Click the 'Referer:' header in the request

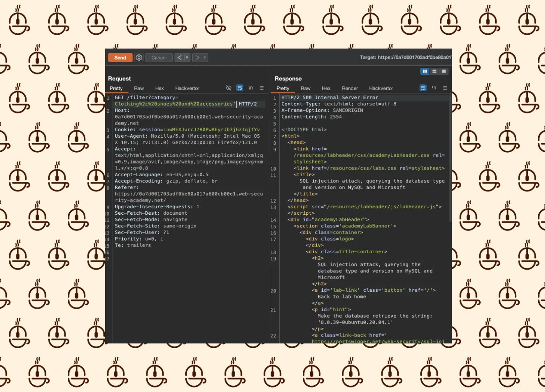pyautogui.click(x=127, y=187)
